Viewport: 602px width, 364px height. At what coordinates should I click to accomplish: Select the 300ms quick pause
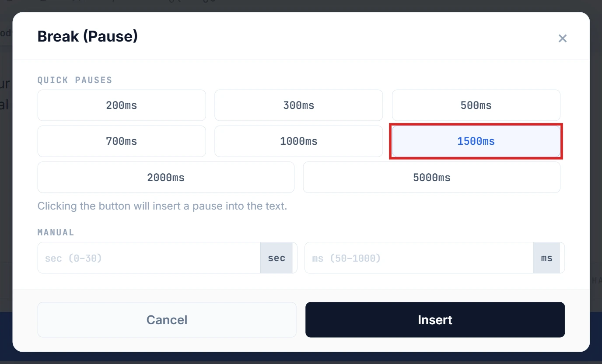click(299, 105)
